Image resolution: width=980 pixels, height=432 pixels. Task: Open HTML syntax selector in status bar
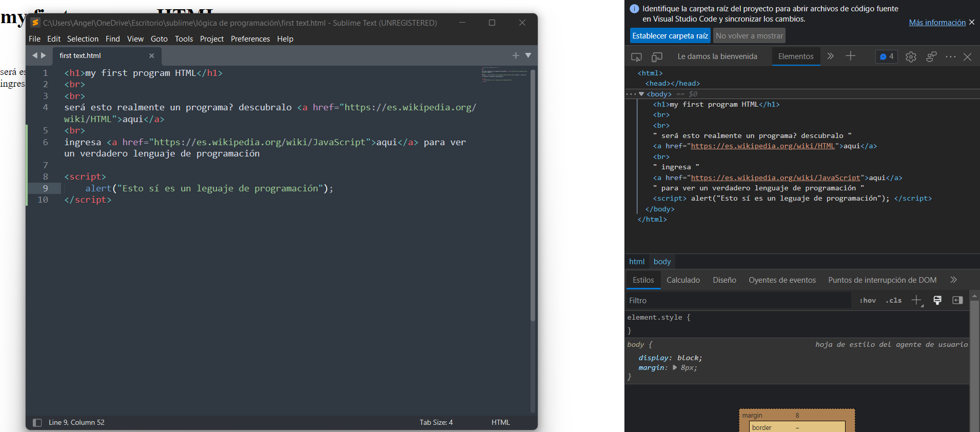pos(501,423)
